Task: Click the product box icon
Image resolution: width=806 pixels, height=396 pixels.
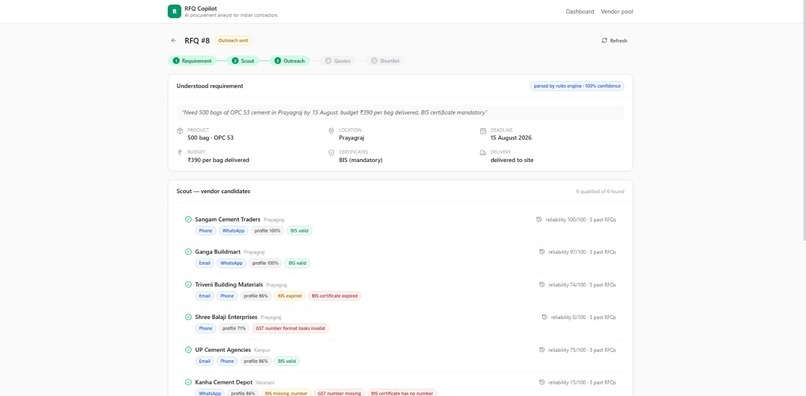Action: point(180,131)
